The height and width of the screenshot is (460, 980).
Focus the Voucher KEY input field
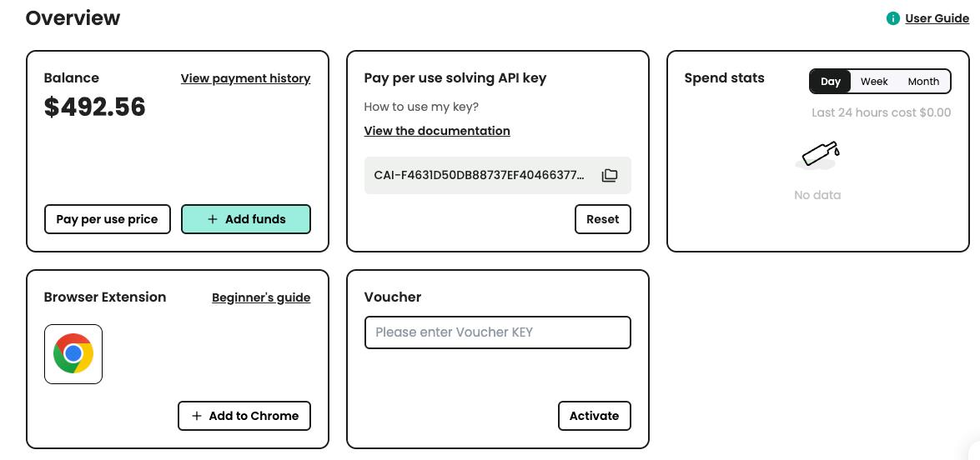tap(497, 332)
